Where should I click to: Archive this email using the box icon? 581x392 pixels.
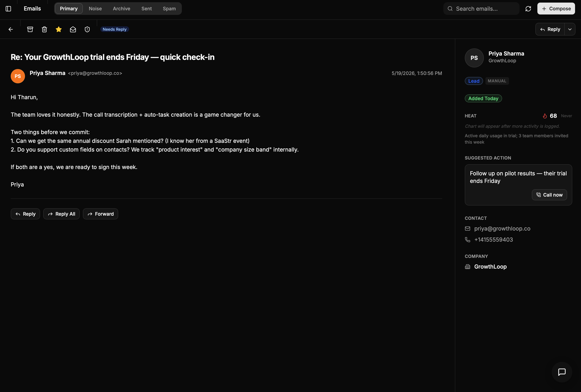pyautogui.click(x=30, y=29)
